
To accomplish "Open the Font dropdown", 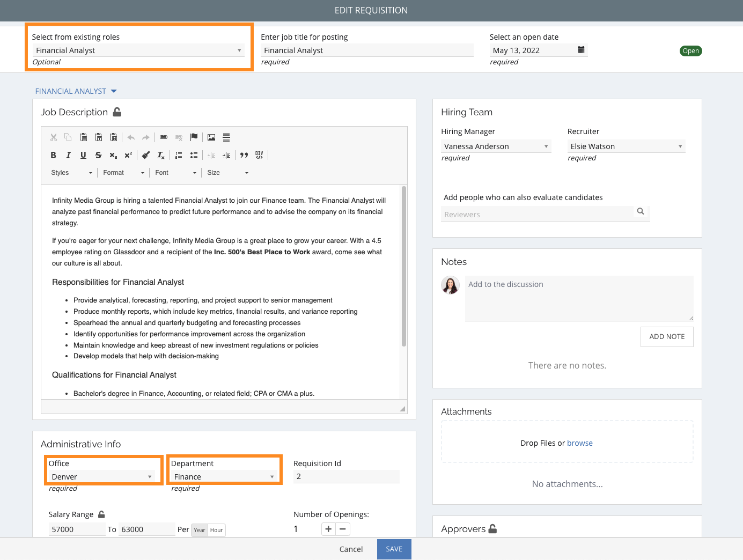I will pos(175,173).
